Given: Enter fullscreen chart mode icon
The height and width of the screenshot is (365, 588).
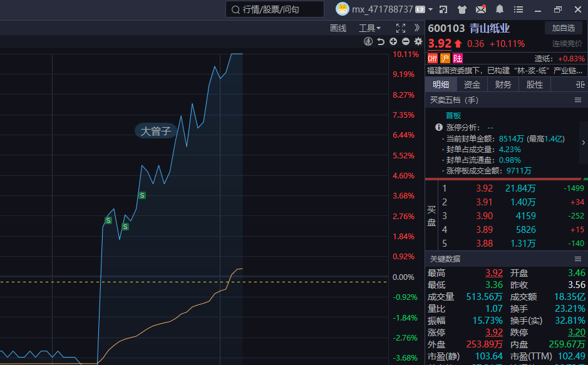Looking at the screenshot, I should pyautogui.click(x=401, y=28).
